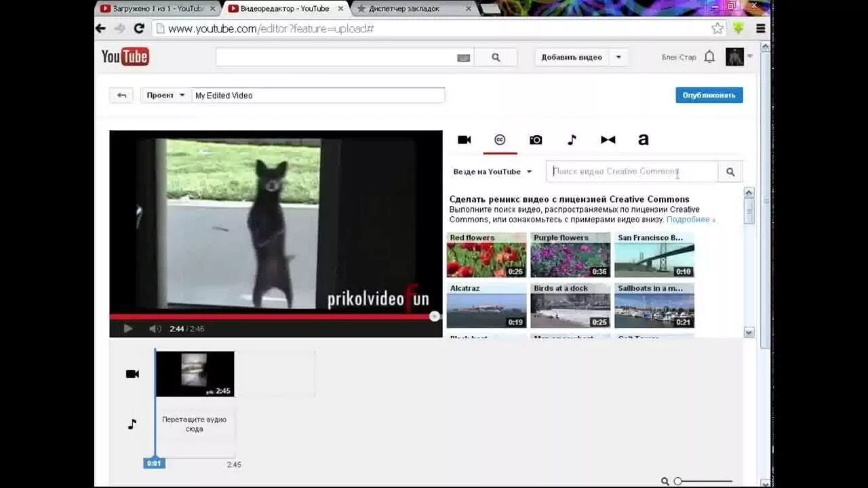Click the timeline audio track note icon
The width and height of the screenshot is (868, 488).
tap(132, 424)
